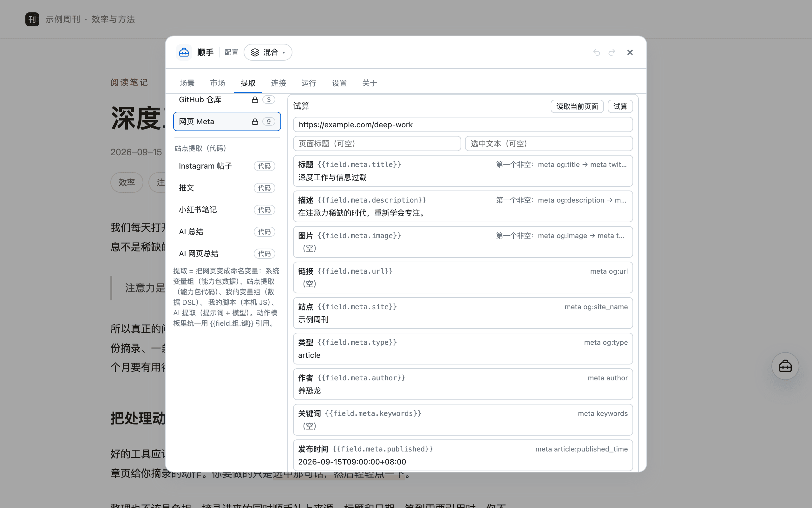812x508 pixels.
Task: Click the 类型 field.meta.type card
Action: 463,349
